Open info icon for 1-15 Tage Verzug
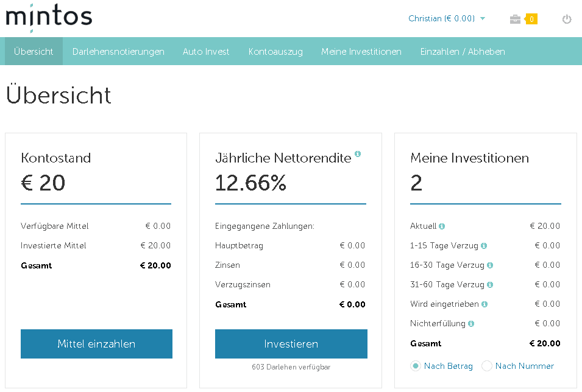The width and height of the screenshot is (582, 392). 484,246
